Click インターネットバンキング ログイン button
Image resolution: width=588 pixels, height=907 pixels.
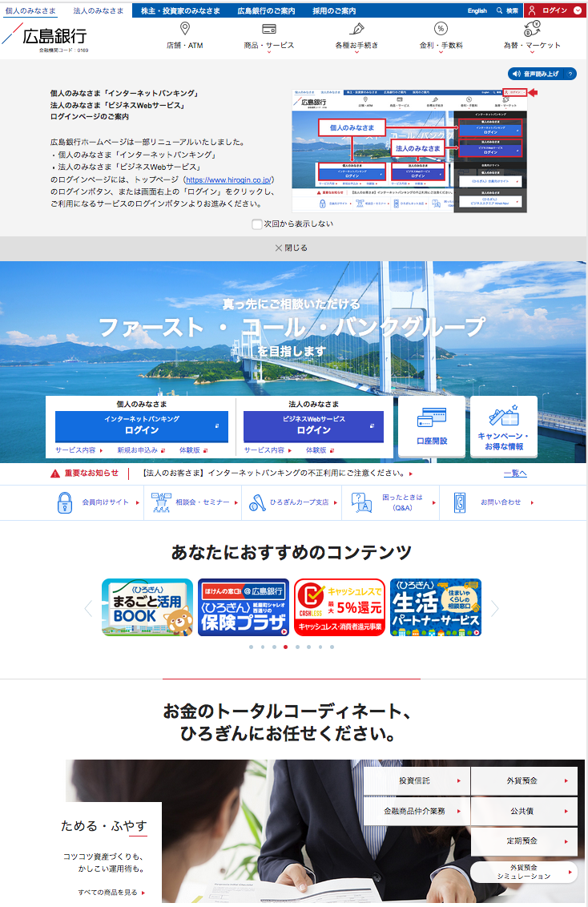coord(142,426)
